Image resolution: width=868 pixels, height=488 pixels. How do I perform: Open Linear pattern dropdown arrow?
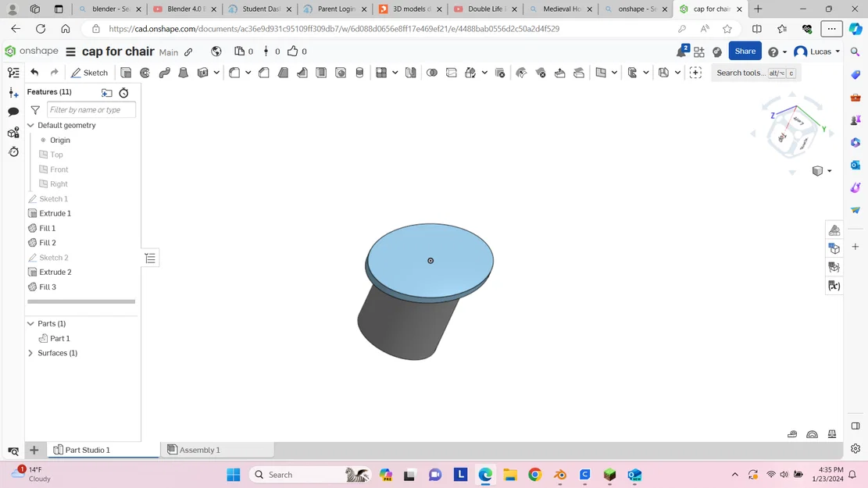pos(395,73)
